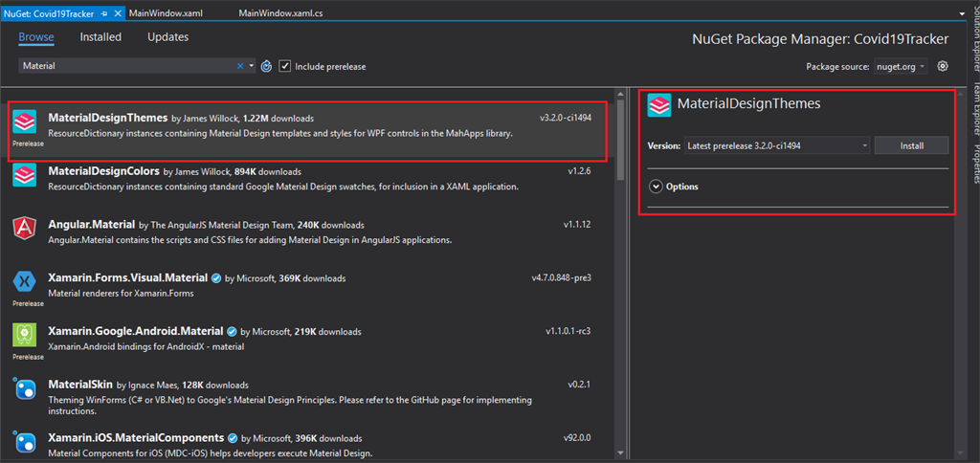Image resolution: width=980 pixels, height=463 pixels.
Task: Click the pin icon on NuGet tab
Action: click(x=106, y=13)
